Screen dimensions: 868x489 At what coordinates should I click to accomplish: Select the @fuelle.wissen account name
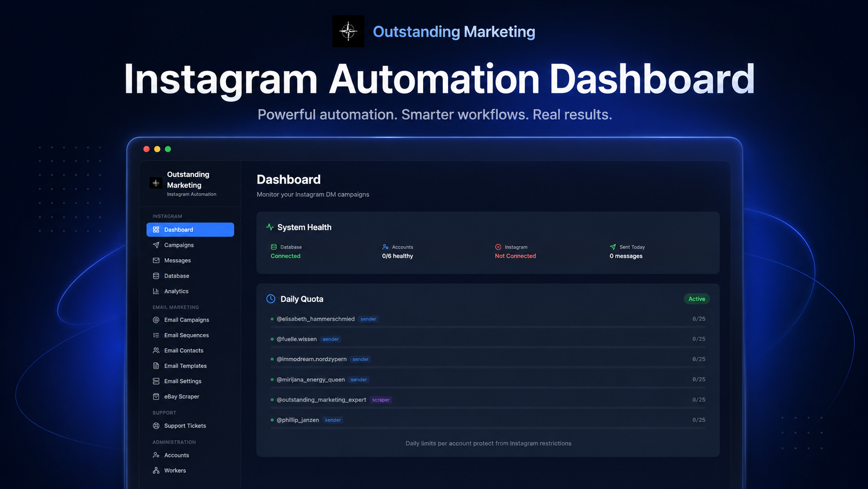pyautogui.click(x=296, y=339)
